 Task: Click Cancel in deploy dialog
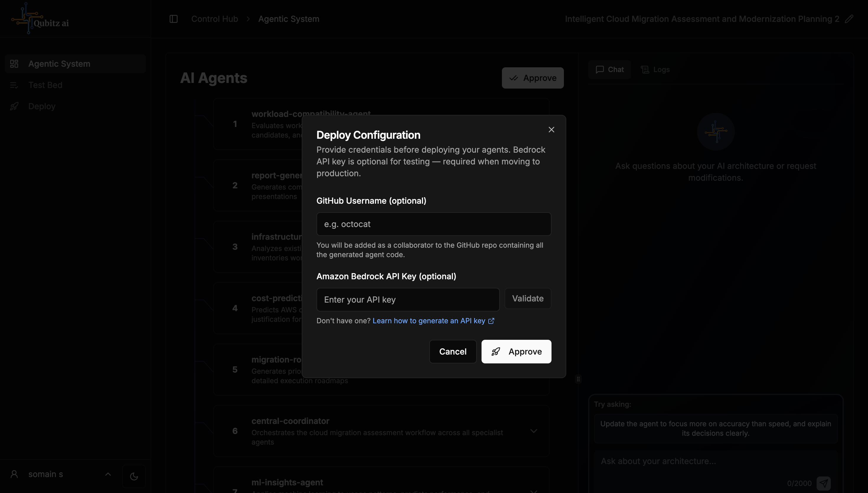[x=453, y=352]
